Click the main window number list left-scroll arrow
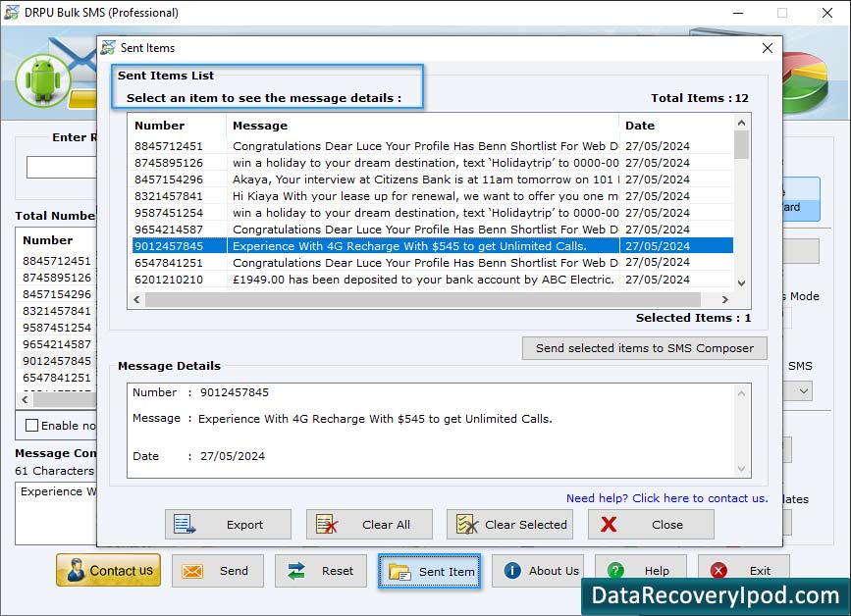The width and height of the screenshot is (851, 616). click(25, 399)
